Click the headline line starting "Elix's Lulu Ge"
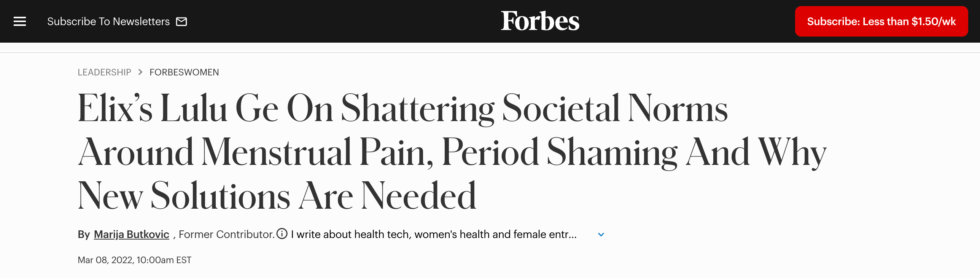This screenshot has width=980, height=278. coord(402,109)
